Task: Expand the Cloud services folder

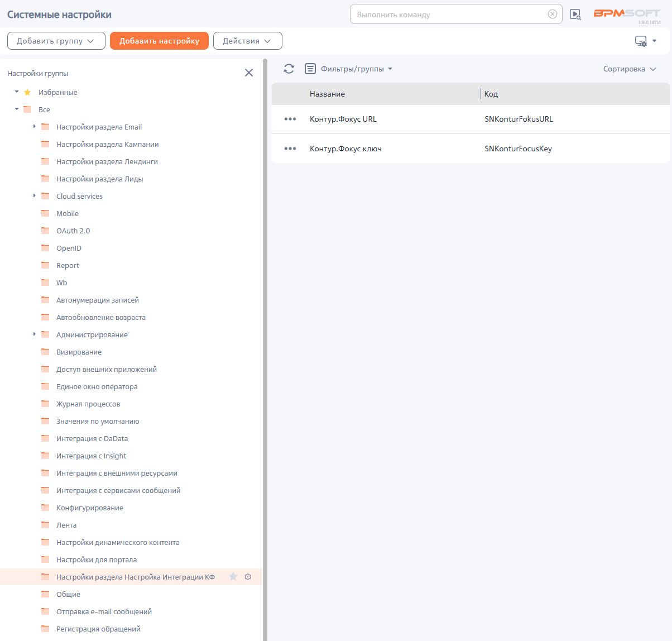Action: tap(35, 196)
